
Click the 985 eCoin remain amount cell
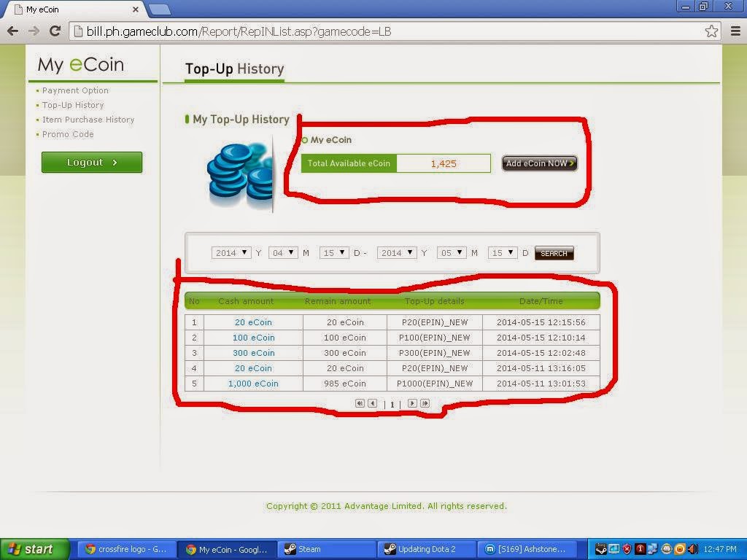pyautogui.click(x=345, y=384)
